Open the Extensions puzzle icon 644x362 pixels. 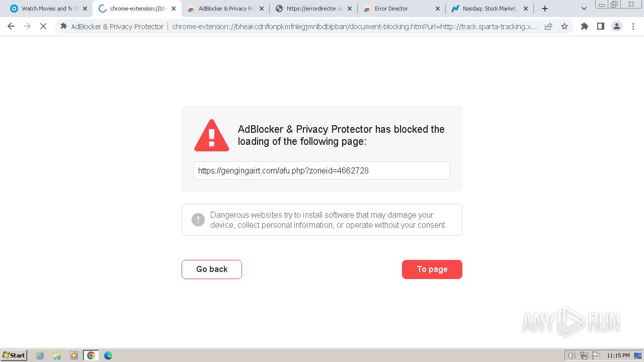tap(585, 27)
